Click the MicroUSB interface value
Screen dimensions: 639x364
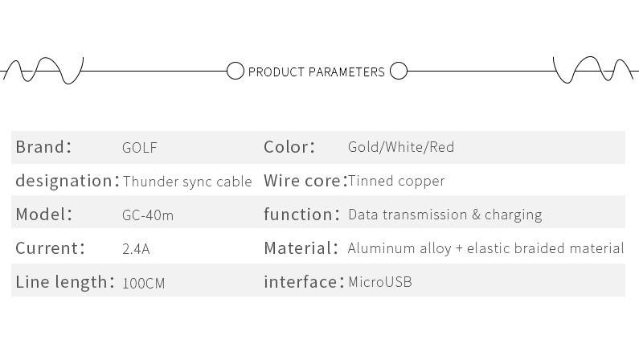[380, 282]
